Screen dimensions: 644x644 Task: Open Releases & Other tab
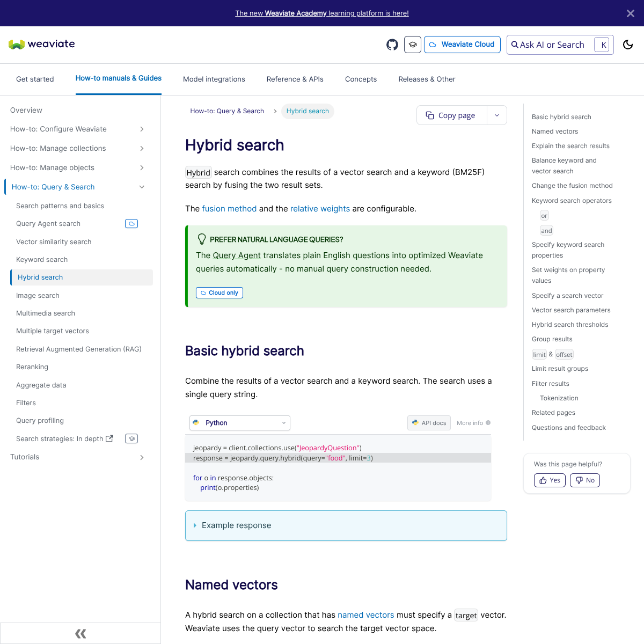[x=427, y=79]
